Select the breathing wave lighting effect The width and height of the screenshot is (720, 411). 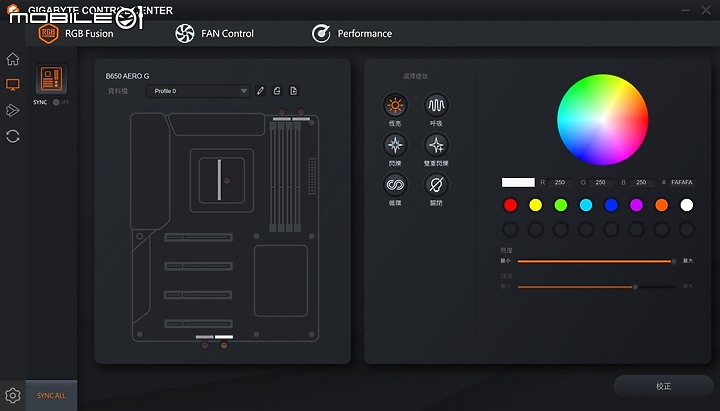point(436,106)
